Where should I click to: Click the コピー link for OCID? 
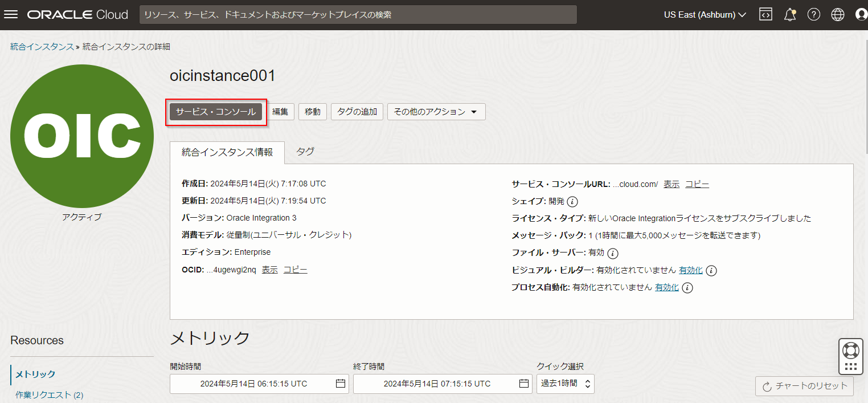(295, 270)
